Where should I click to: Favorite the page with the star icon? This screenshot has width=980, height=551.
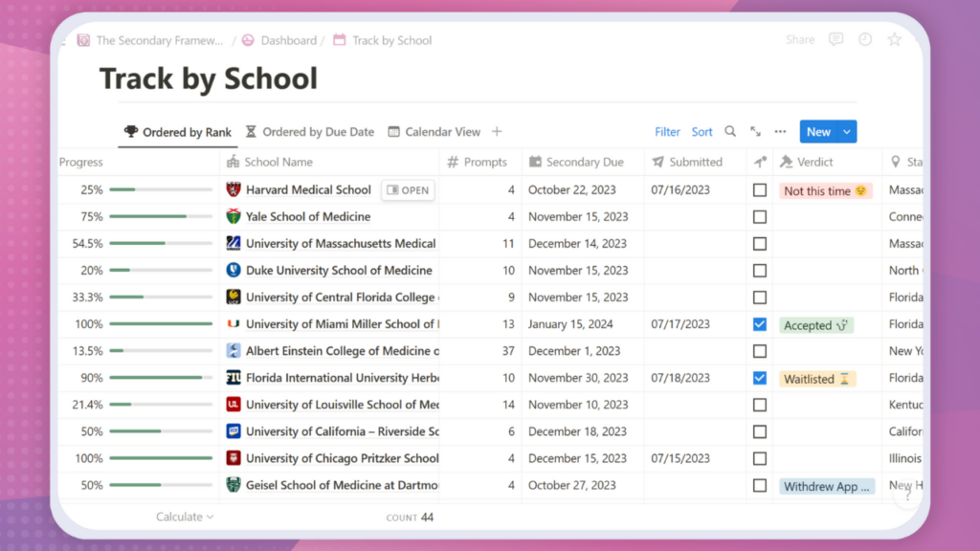pos(895,40)
